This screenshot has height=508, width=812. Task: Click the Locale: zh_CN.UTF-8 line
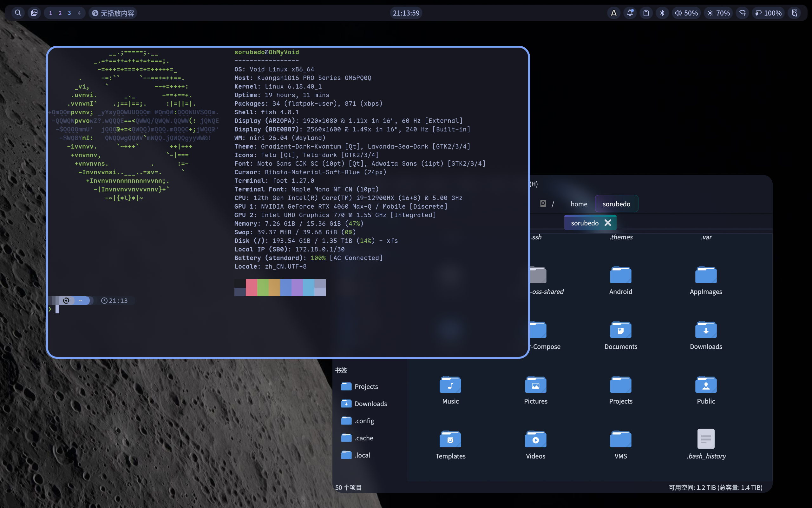(x=270, y=266)
